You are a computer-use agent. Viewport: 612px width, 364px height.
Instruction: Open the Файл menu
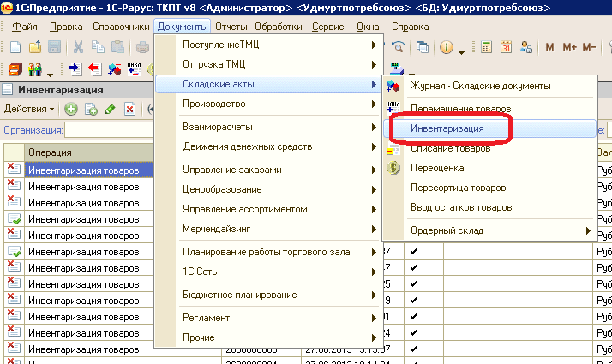pyautogui.click(x=25, y=27)
